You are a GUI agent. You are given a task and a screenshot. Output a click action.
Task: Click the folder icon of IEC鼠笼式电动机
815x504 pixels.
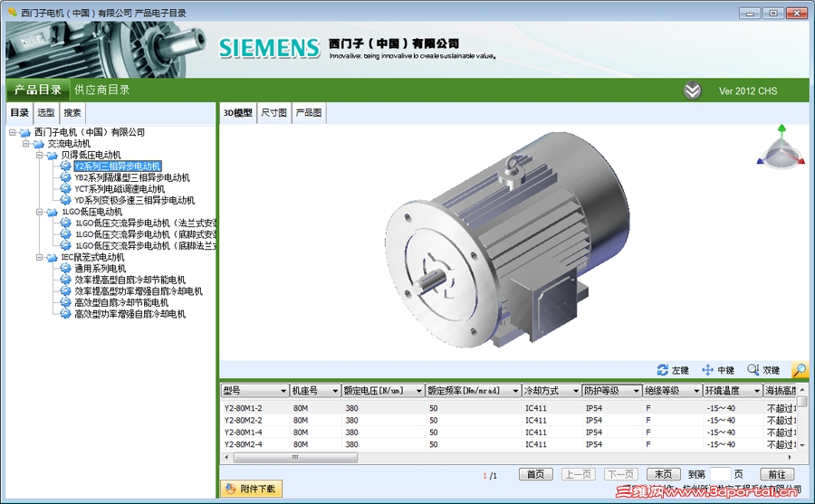point(52,257)
